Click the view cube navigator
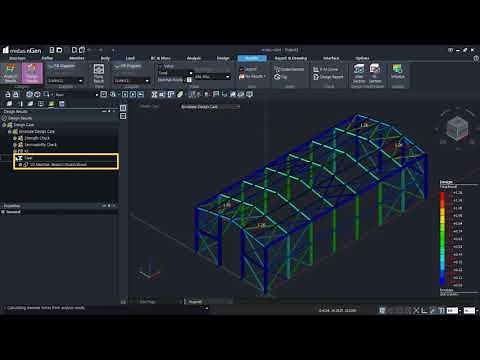 (457, 128)
